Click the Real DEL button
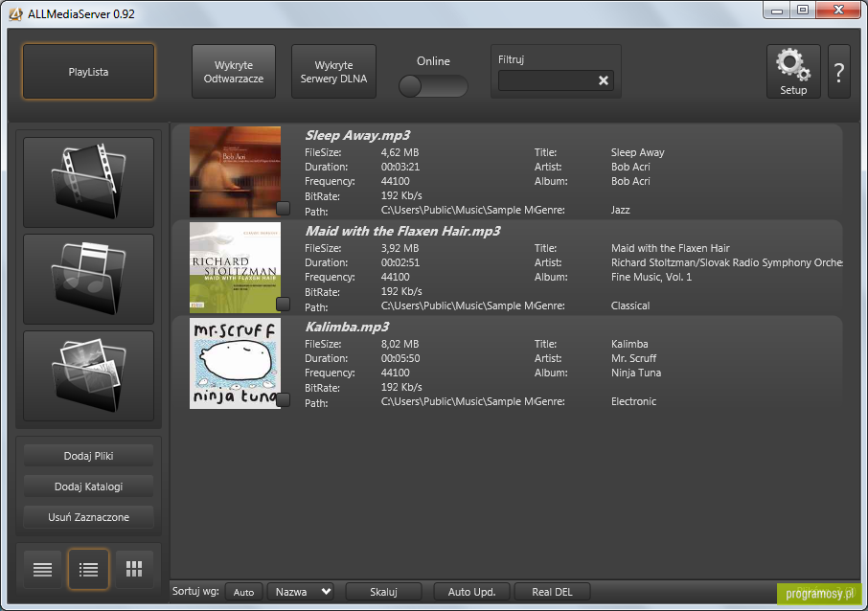The width and height of the screenshot is (868, 611). coord(552,592)
